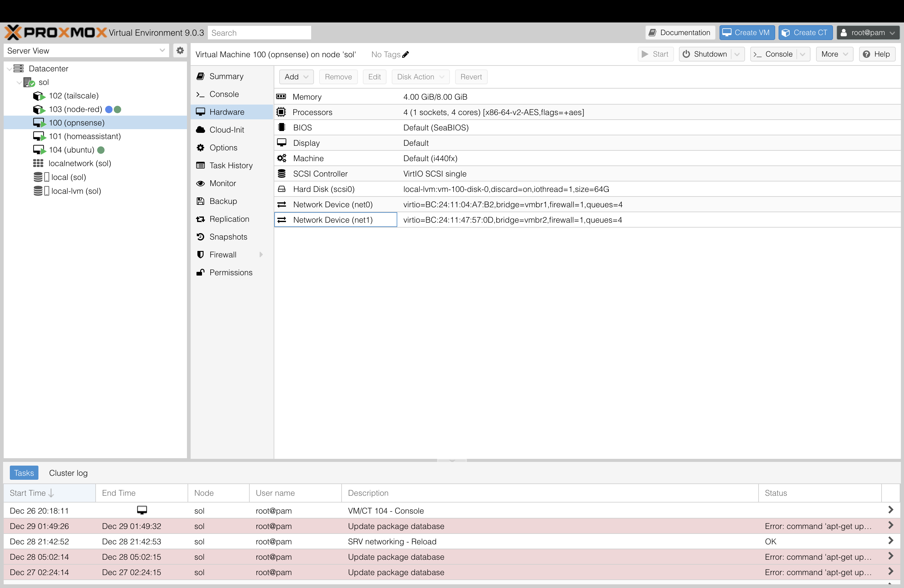Open the root@pam user menu
Screen dimensions: 904x588
coord(867,33)
